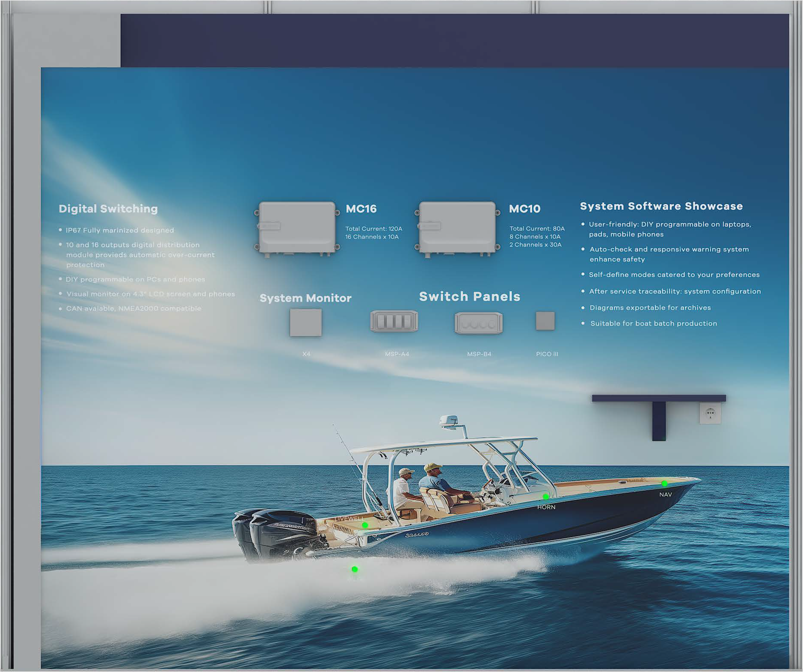Click the Digital Switching heading
Viewport: 803px width, 672px height.
point(108,209)
